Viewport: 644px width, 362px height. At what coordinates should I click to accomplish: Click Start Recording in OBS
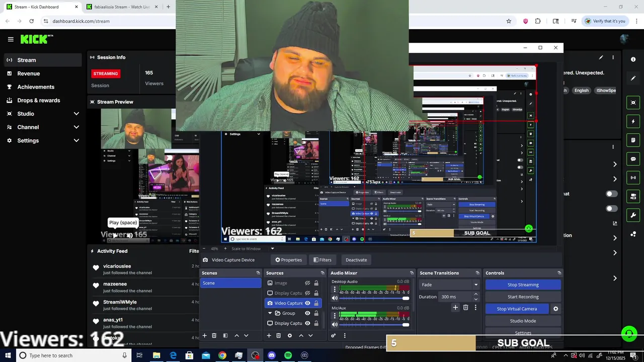[523, 297]
